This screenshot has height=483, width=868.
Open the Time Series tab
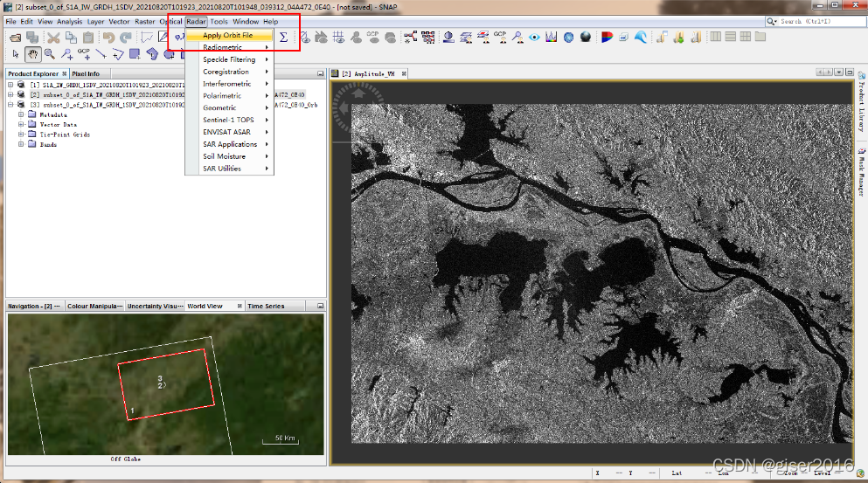click(x=266, y=307)
